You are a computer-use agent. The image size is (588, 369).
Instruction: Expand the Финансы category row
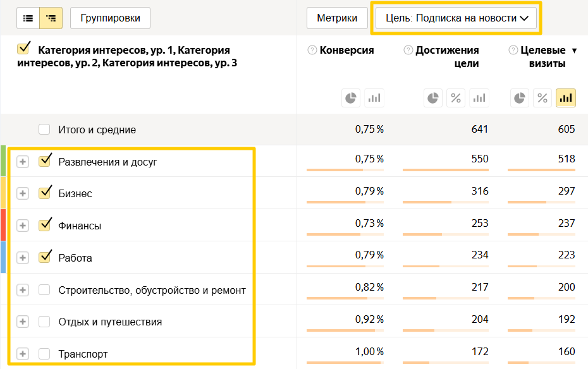[23, 226]
